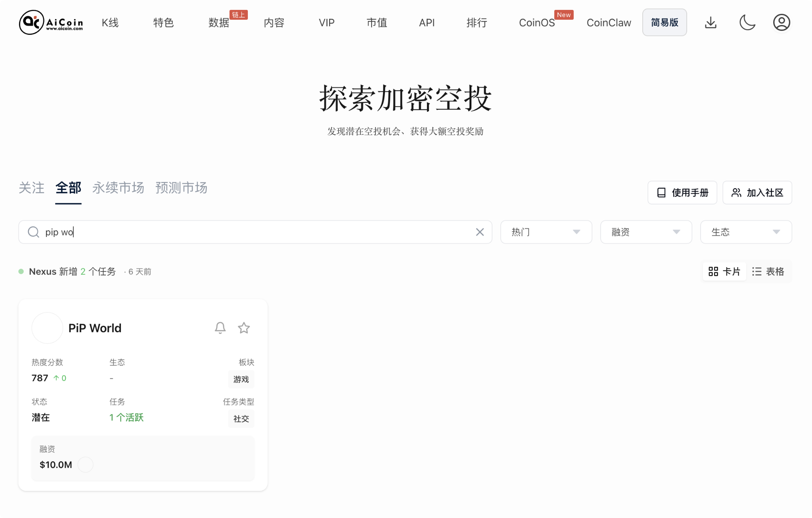Open the PiP World project title
The width and height of the screenshot is (812, 518).
click(95, 328)
